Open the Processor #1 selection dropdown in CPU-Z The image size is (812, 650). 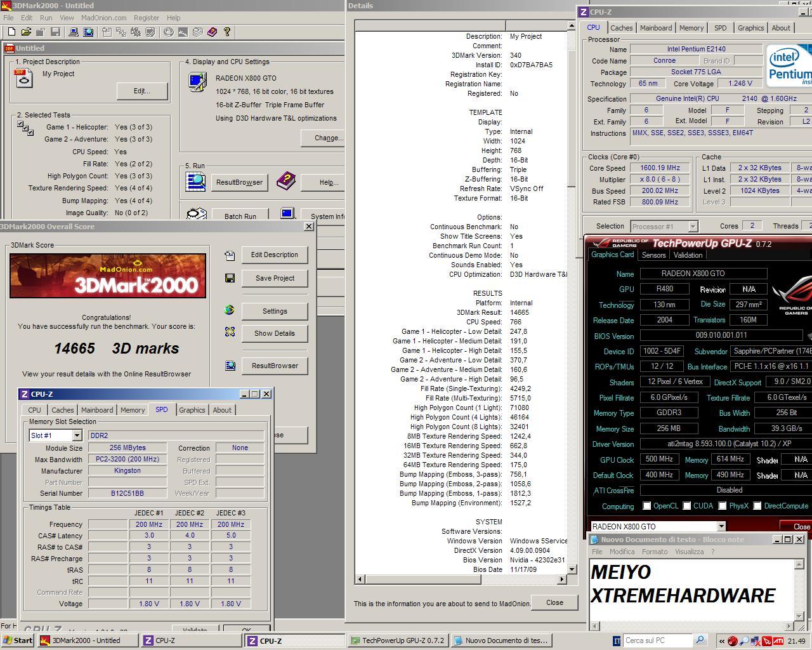tap(693, 226)
